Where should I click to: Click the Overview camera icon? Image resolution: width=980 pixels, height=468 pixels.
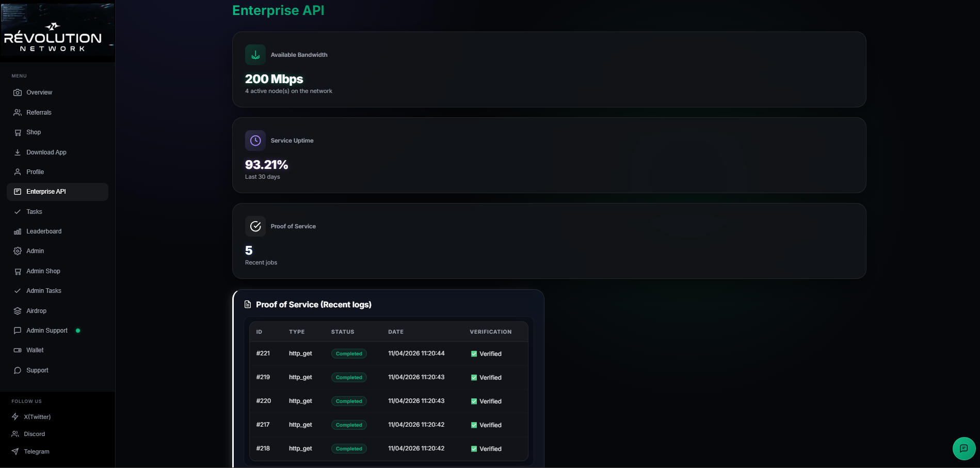coord(18,92)
